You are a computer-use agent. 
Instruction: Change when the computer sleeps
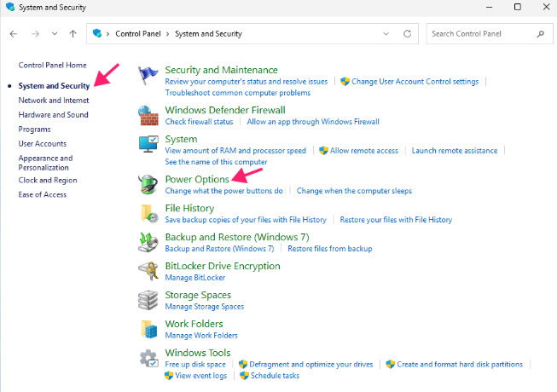click(354, 191)
